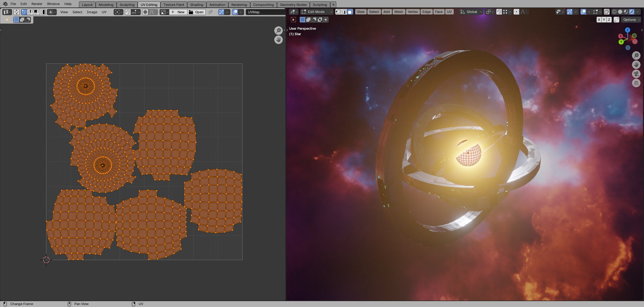The height and width of the screenshot is (307, 644).
Task: Toggle proportional editing in 3D viewport
Action: coord(517,12)
